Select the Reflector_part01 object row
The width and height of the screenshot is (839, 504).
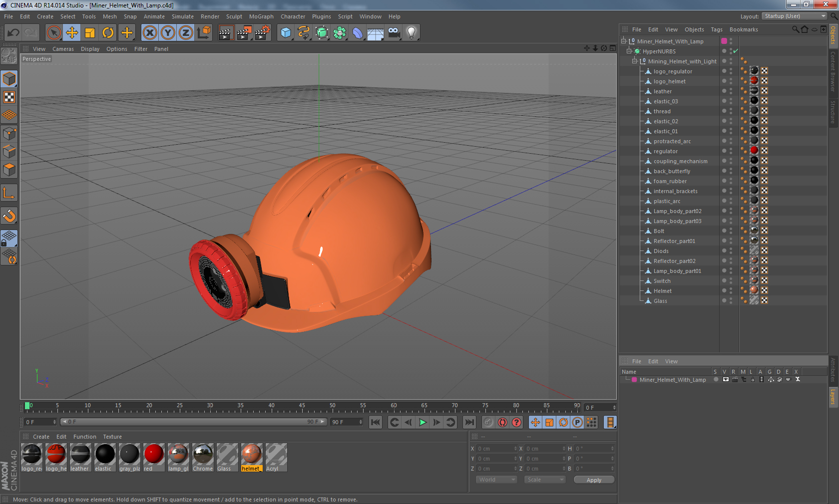(x=674, y=241)
